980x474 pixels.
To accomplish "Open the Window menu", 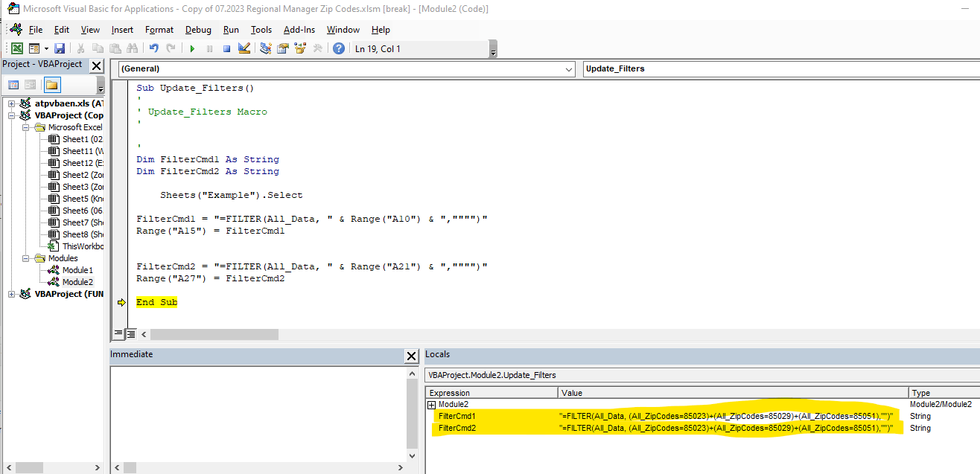I will pyautogui.click(x=343, y=30).
